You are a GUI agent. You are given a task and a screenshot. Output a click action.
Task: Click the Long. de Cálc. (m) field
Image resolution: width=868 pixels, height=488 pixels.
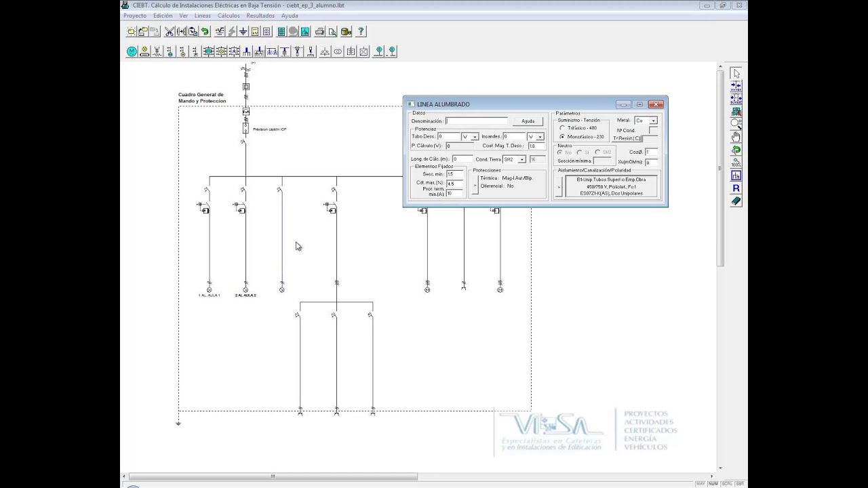click(x=462, y=159)
